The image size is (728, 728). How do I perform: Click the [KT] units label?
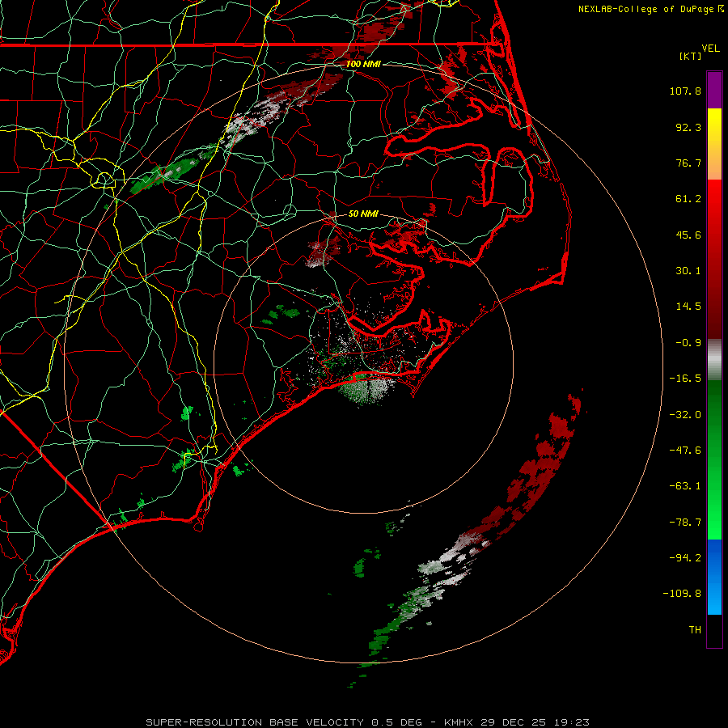pos(691,56)
